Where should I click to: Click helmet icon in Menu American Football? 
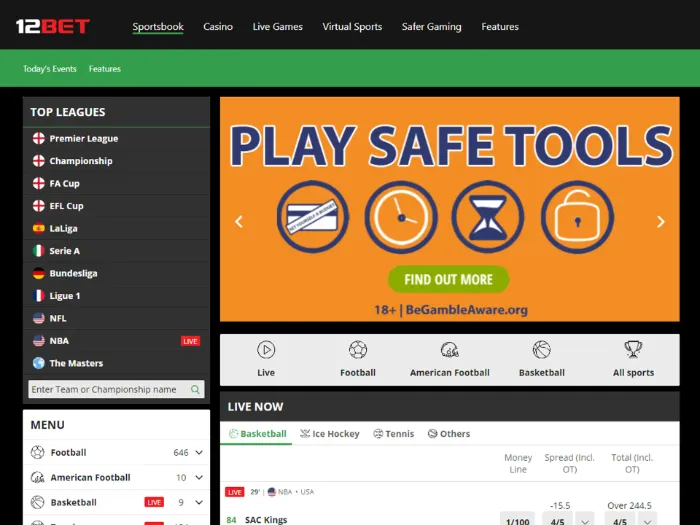pyautogui.click(x=38, y=478)
